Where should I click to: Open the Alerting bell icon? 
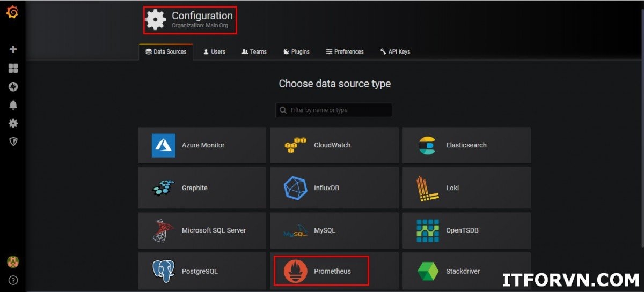[x=13, y=105]
